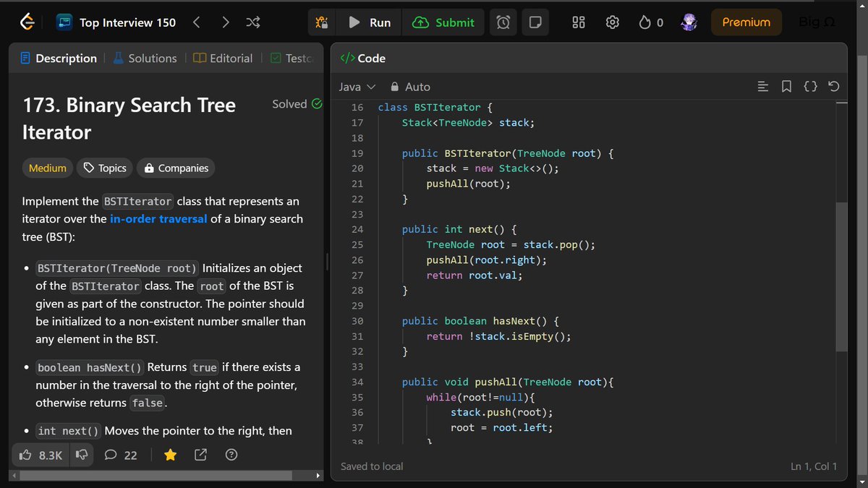Screen dimensions: 868x488
Task: Click the 'root = root.left;' code line
Action: click(x=501, y=427)
